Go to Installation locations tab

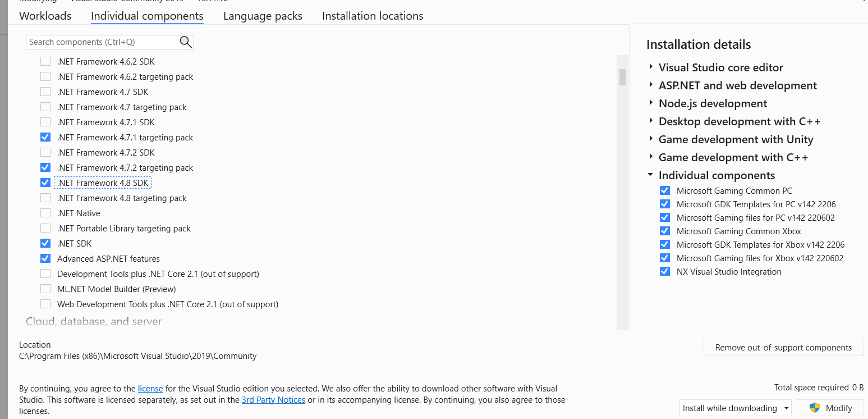coord(373,16)
